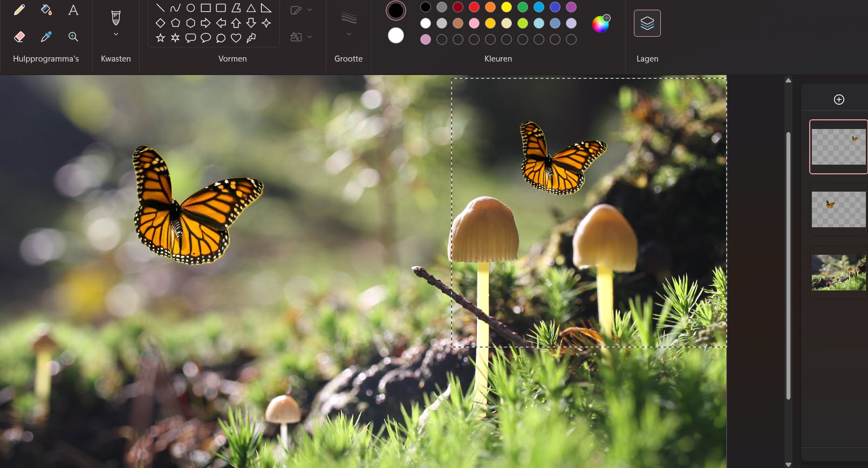868x468 pixels.
Task: Select the Text tool
Action: [x=73, y=10]
